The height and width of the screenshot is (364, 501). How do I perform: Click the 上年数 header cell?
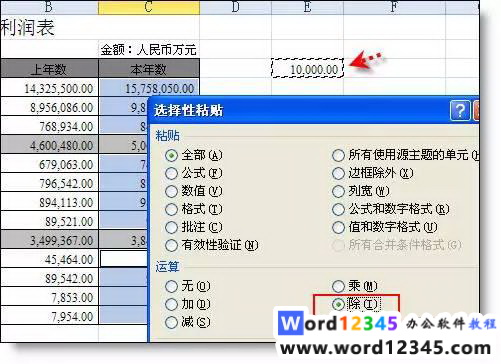(49, 69)
